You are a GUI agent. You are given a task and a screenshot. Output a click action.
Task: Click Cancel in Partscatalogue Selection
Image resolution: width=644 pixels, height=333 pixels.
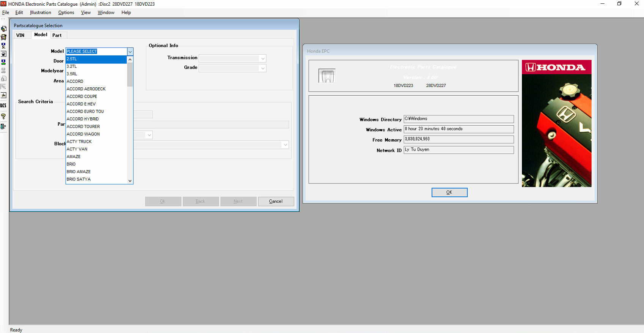click(x=276, y=201)
